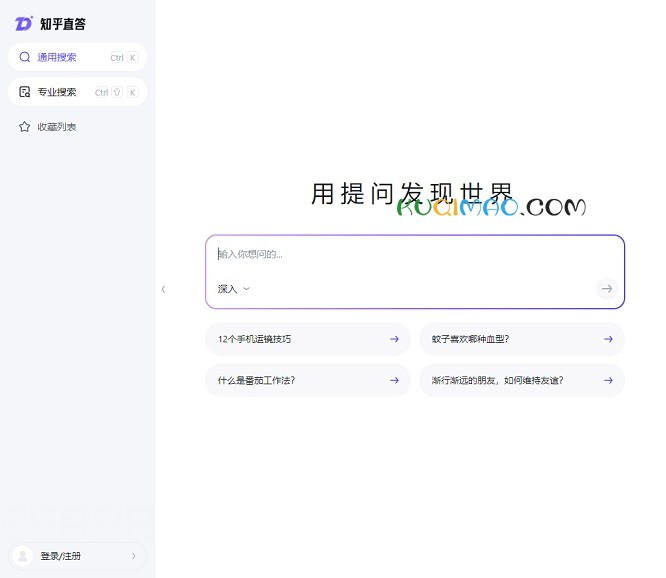Click the document-search icon in 专业搜索
The height and width of the screenshot is (578, 666).
[25, 92]
